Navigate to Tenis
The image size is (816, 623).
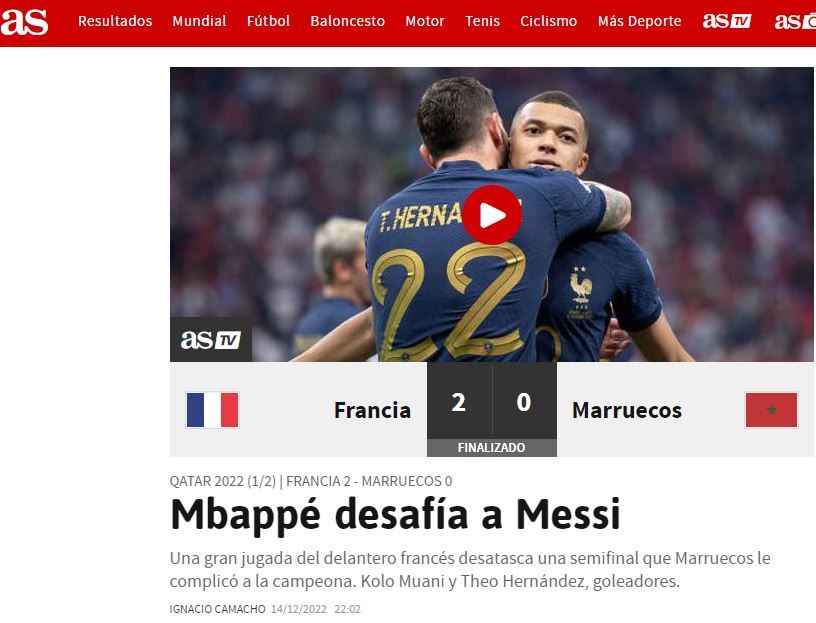click(482, 21)
